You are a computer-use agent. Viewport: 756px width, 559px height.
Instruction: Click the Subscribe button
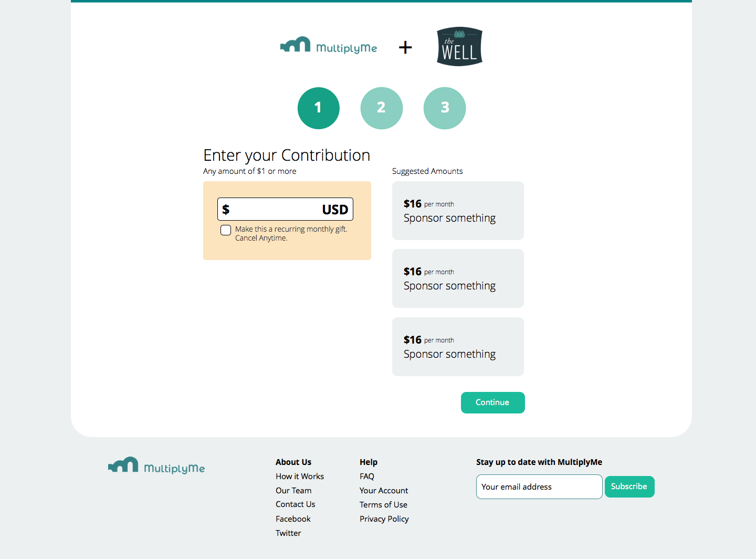click(629, 486)
